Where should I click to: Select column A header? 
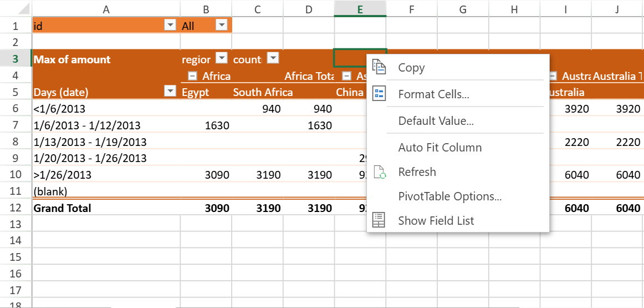pos(106,8)
